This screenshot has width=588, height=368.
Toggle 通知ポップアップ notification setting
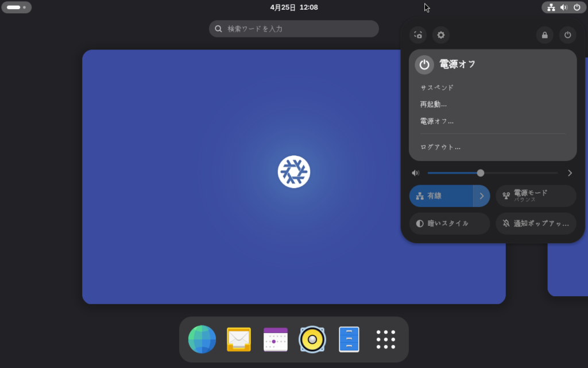[536, 224]
